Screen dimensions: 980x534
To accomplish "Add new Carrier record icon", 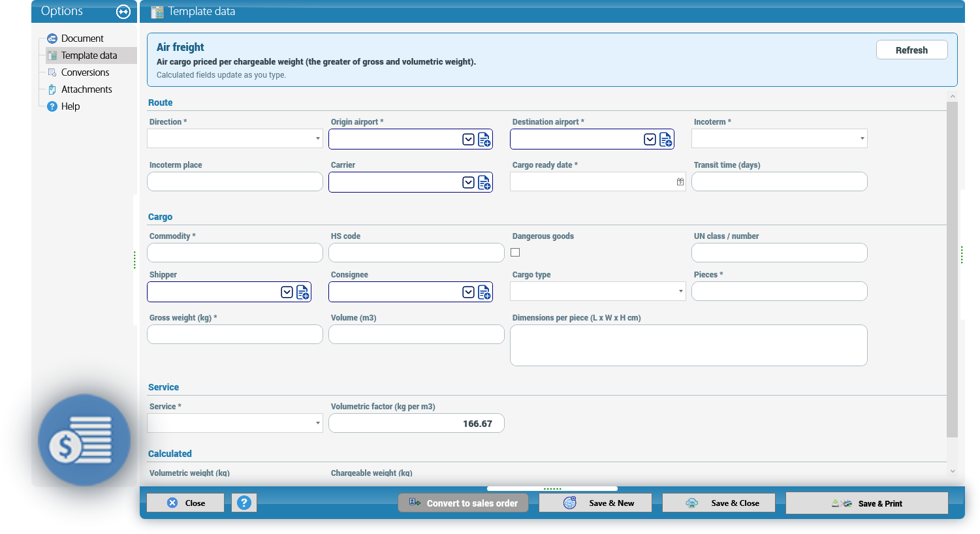I will (x=484, y=182).
